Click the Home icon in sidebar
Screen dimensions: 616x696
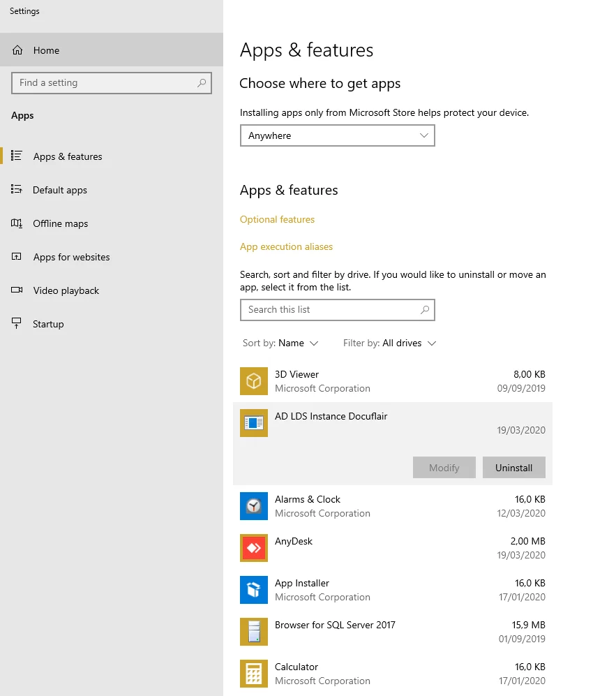coord(19,50)
